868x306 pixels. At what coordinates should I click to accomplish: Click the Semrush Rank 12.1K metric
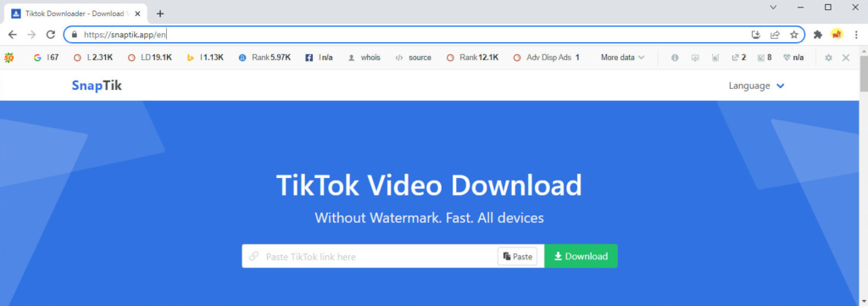click(472, 57)
